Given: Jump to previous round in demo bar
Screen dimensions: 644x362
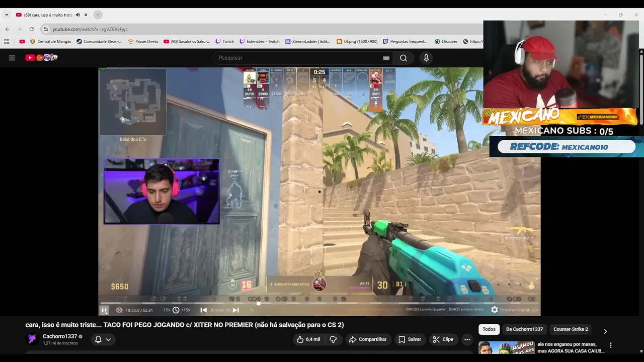Looking at the screenshot, I should point(203,310).
